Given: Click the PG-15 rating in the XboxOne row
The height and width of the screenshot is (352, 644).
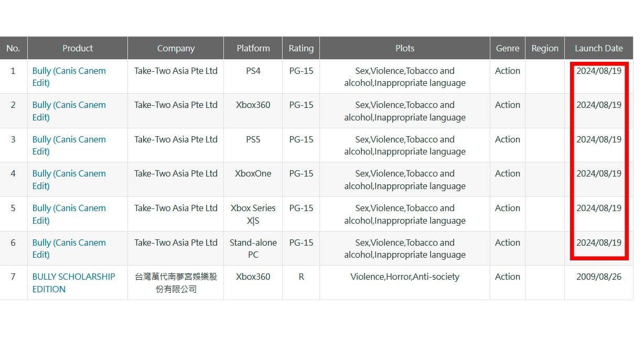Looking at the screenshot, I should [x=301, y=173].
